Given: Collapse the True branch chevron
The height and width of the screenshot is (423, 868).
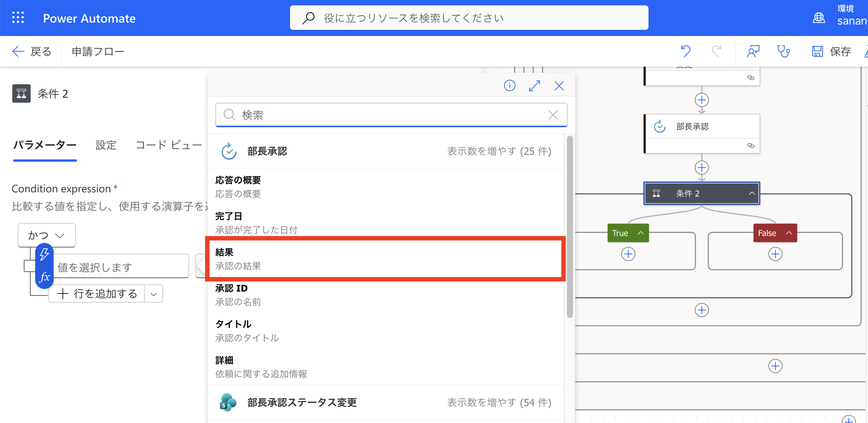Looking at the screenshot, I should click(641, 233).
